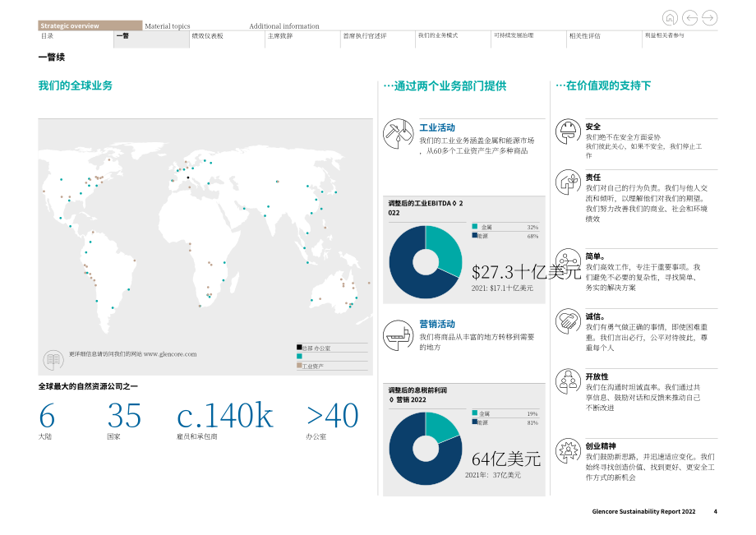Click the tan 工业资产 legend swatch
This screenshot has height=535, width=756.
pos(299,366)
